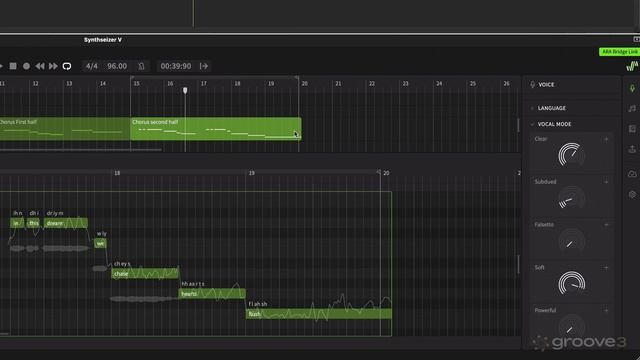Adjust the Soft vocal mode knob

[x=571, y=283]
